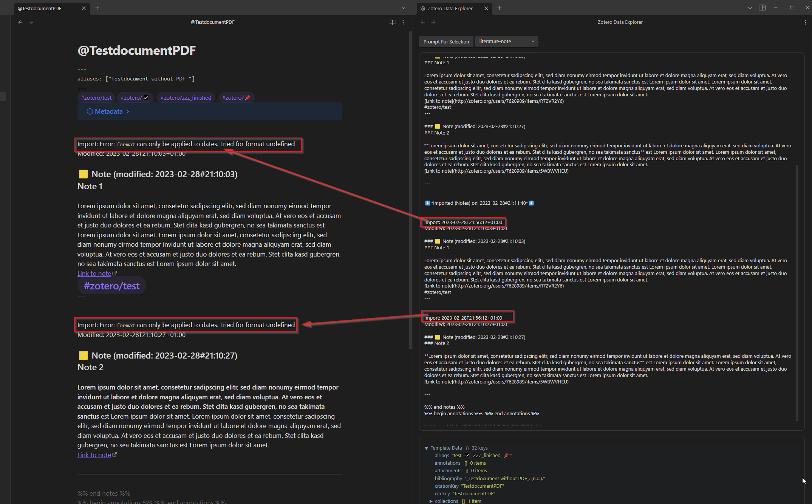Click the Prompt For Selection button

tap(446, 42)
